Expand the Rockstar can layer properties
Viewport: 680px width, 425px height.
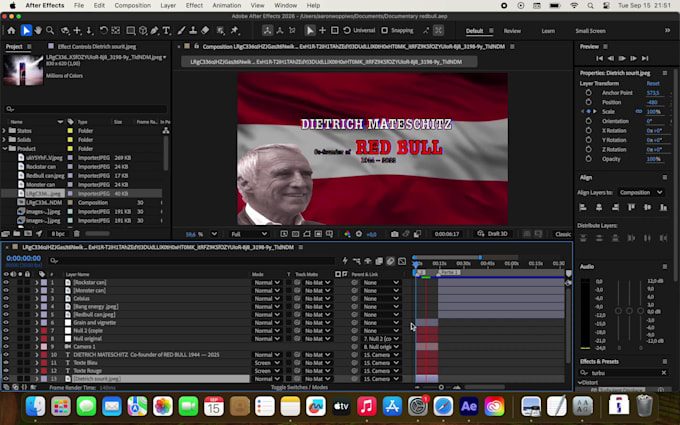point(37,282)
